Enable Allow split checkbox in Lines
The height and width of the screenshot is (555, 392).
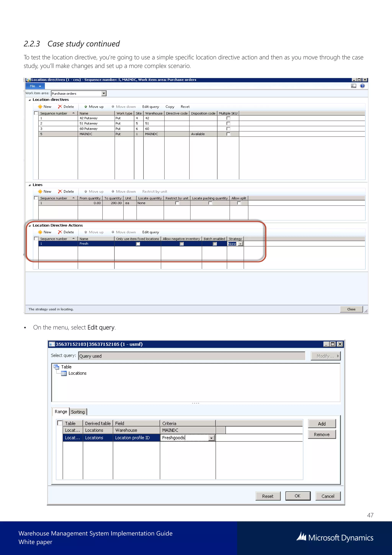239,203
